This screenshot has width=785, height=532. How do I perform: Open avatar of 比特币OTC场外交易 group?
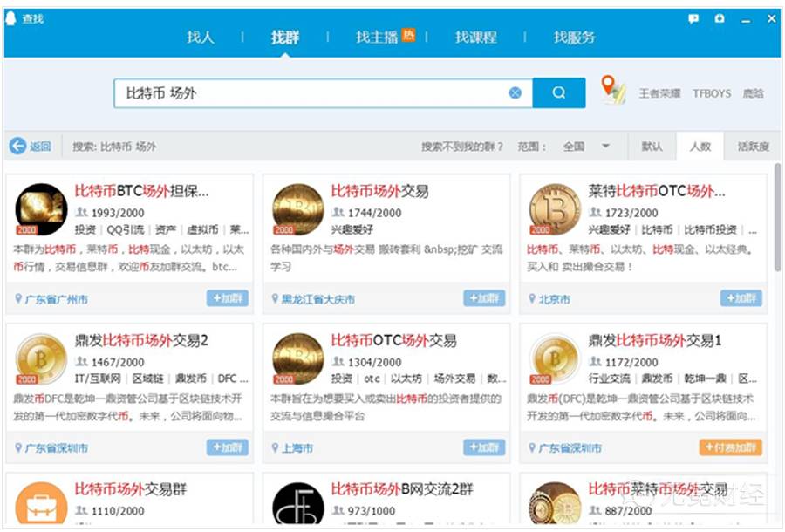[x=298, y=358]
